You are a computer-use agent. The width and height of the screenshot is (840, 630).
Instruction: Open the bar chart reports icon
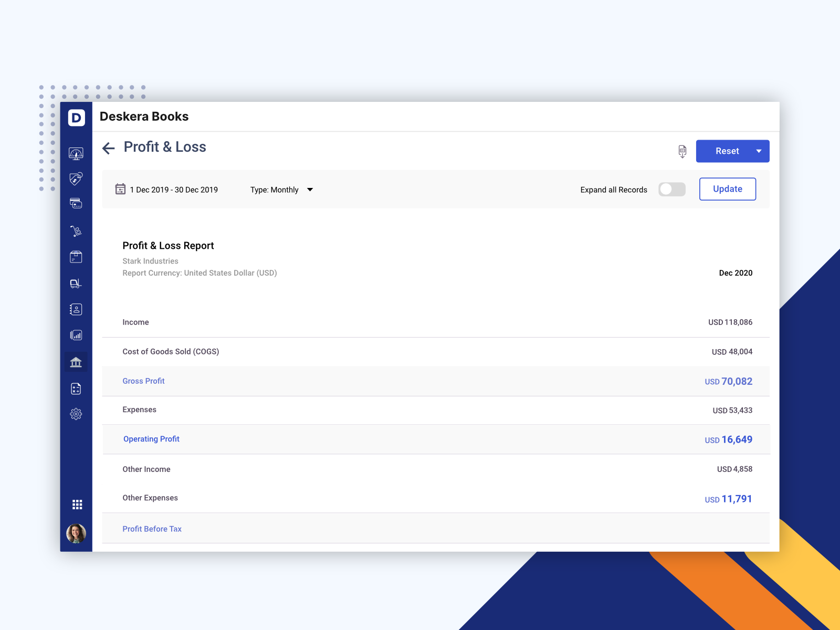(x=76, y=335)
